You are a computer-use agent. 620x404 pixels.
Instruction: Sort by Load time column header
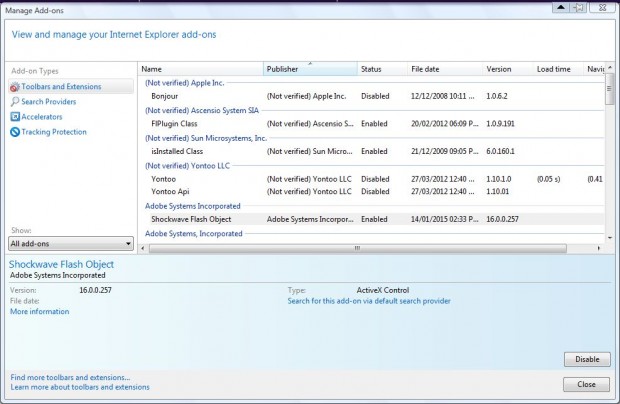(x=558, y=69)
